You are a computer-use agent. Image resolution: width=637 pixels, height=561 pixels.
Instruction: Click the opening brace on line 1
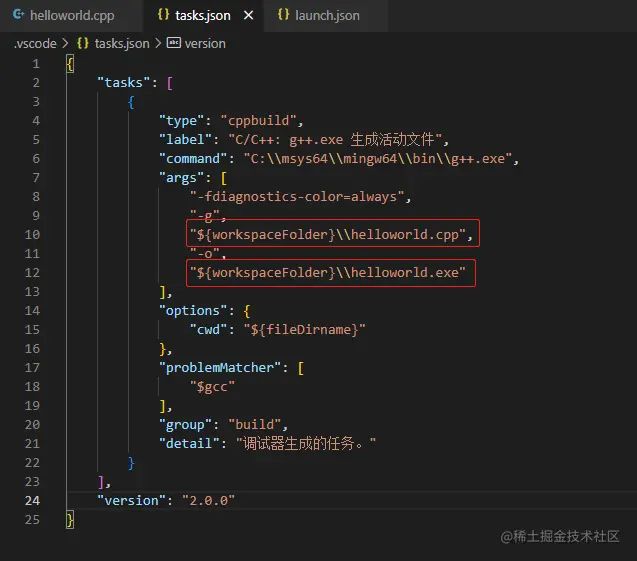[x=70, y=64]
